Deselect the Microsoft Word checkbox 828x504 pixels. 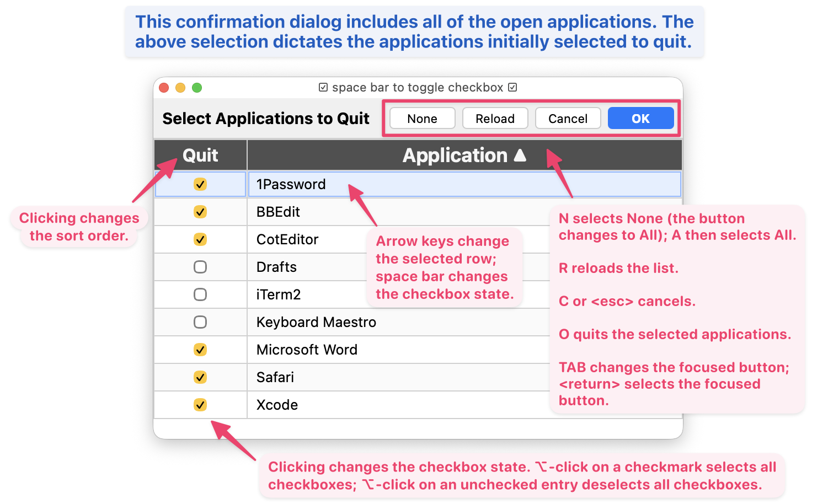(x=200, y=350)
